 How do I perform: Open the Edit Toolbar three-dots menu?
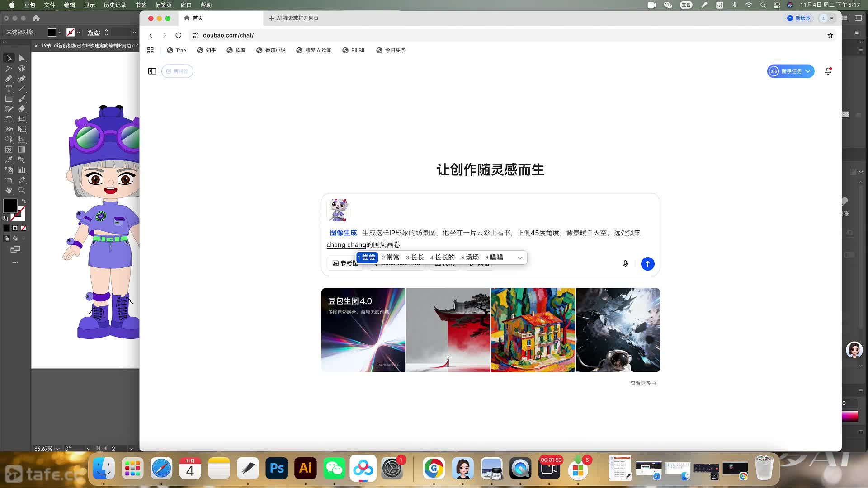pos(15,263)
